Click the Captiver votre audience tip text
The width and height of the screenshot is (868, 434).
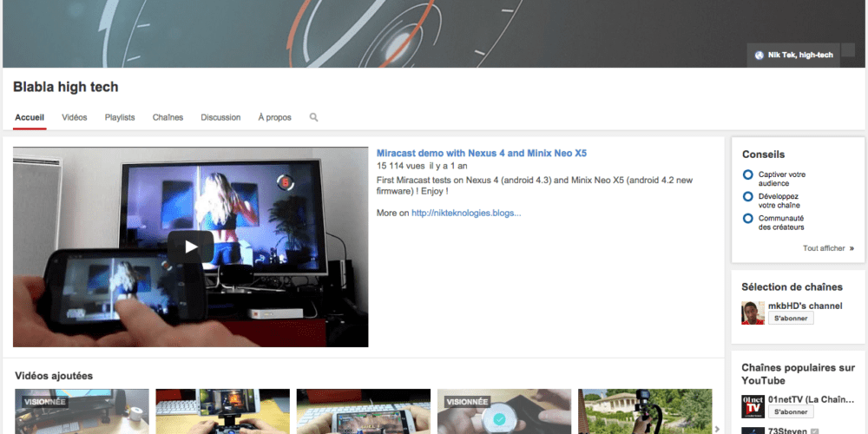[782, 179]
